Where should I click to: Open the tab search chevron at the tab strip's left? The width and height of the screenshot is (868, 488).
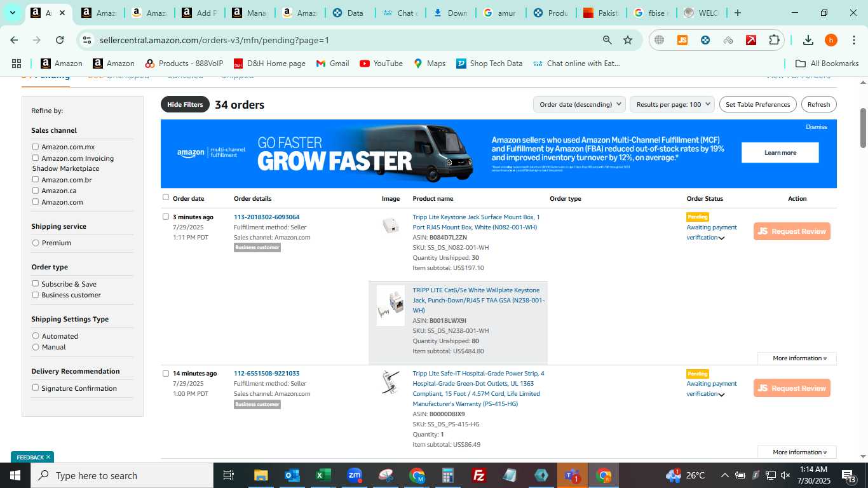tap(12, 13)
